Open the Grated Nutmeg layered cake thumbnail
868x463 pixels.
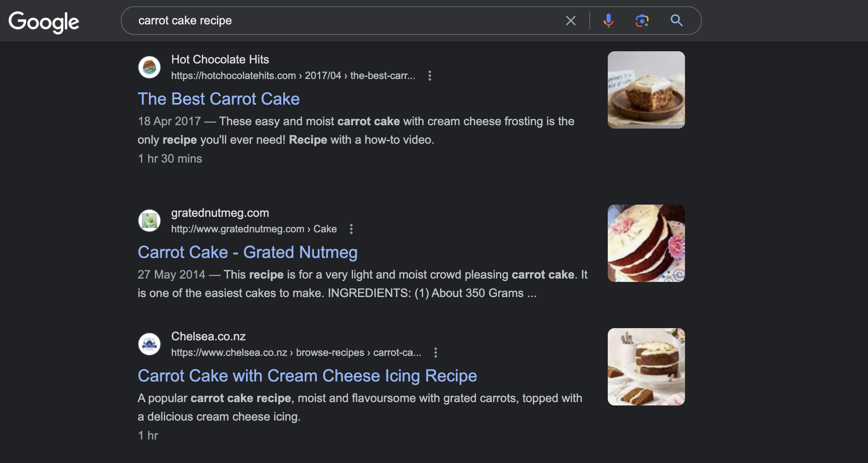tap(646, 243)
